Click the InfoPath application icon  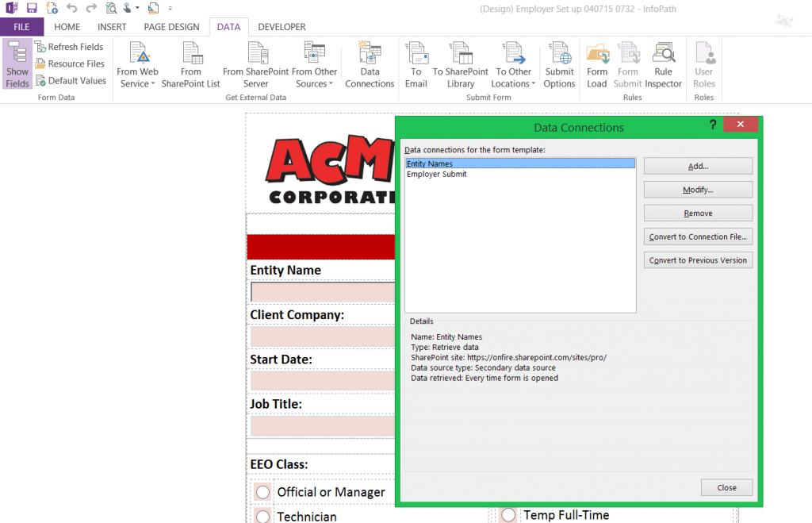[x=11, y=8]
